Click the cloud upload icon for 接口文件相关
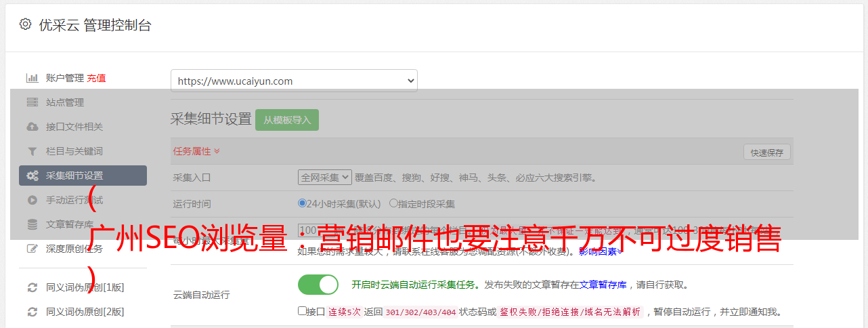This screenshot has width=868, height=328. pyautogui.click(x=32, y=127)
